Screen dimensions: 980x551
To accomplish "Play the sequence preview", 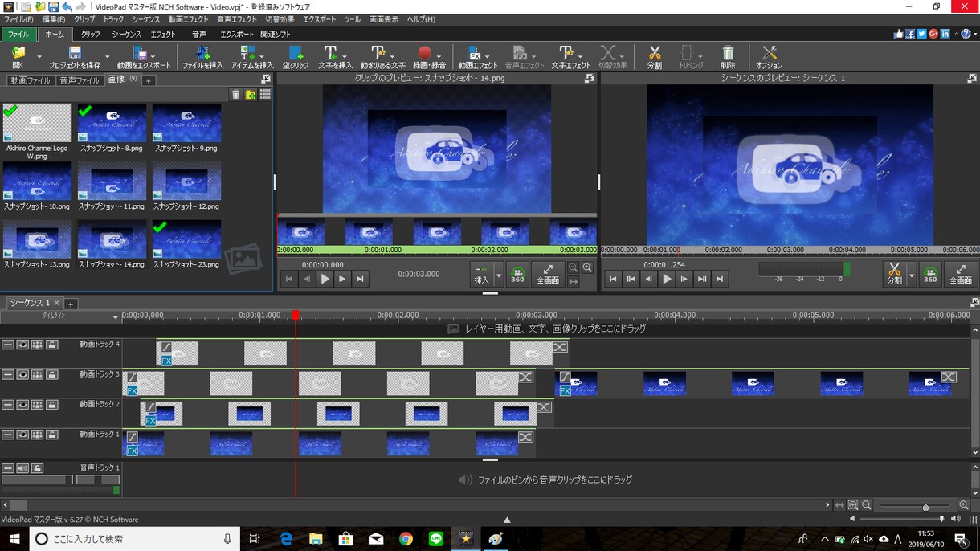I will click(x=667, y=279).
